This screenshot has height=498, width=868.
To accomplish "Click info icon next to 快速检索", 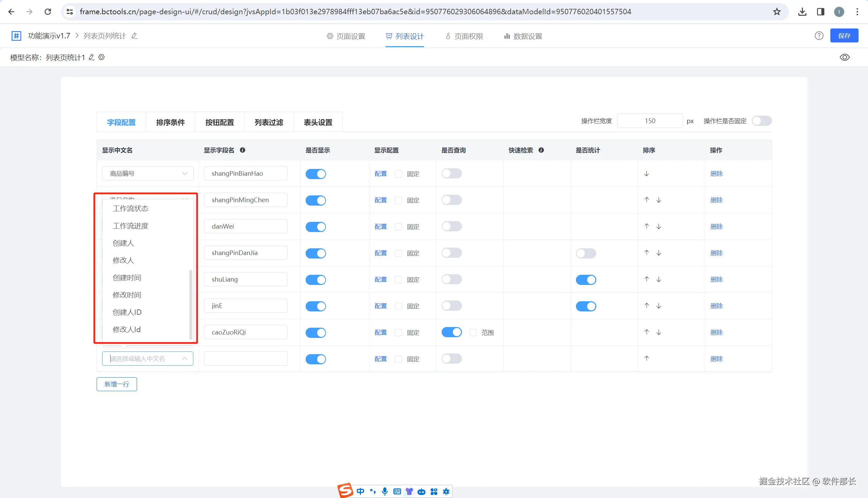I will (x=541, y=150).
